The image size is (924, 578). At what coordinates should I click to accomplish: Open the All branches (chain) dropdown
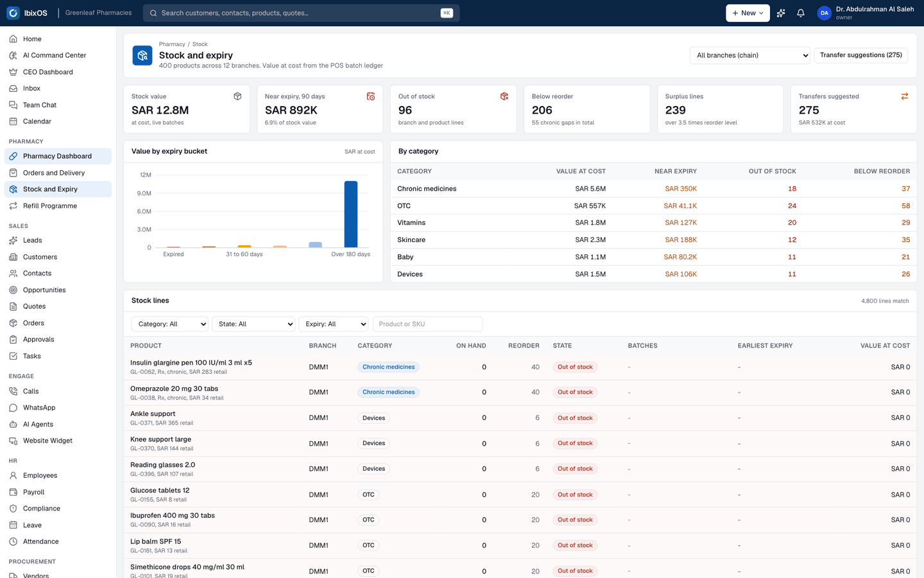pos(750,55)
